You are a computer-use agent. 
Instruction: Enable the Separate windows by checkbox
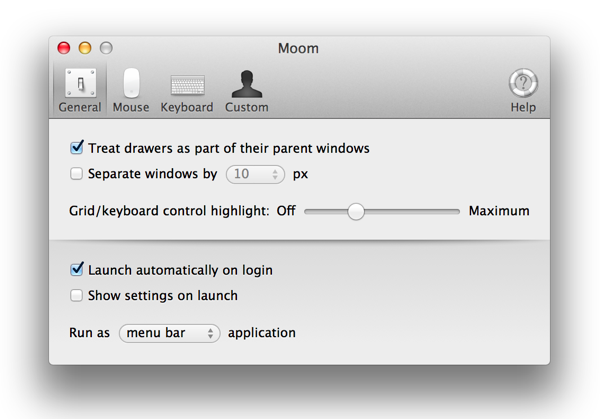76,174
